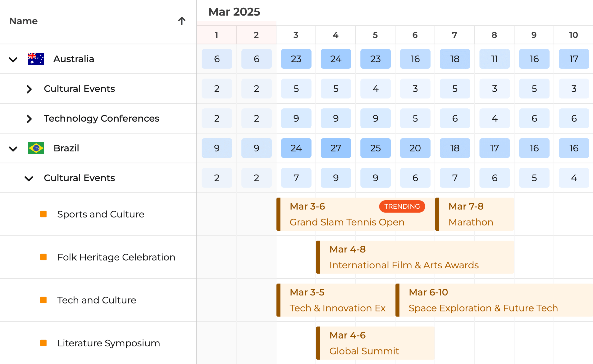Viewport: 593px width, 364px height.
Task: Open the Grand Slam Tennis Open event
Action: pyautogui.click(x=347, y=222)
